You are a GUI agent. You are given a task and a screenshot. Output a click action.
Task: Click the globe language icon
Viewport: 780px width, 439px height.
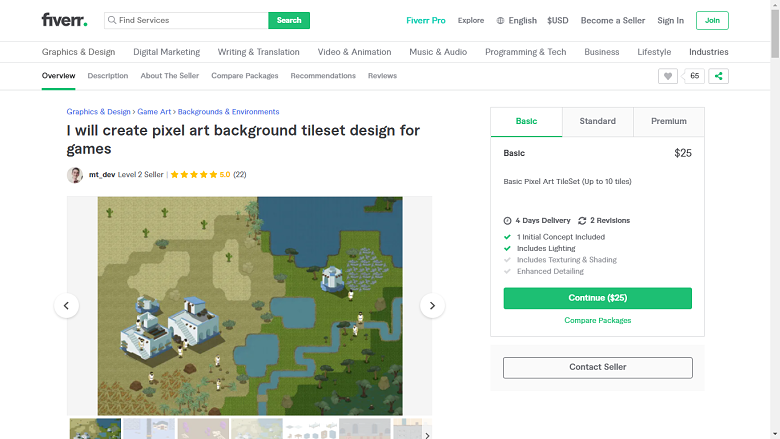[x=500, y=20]
